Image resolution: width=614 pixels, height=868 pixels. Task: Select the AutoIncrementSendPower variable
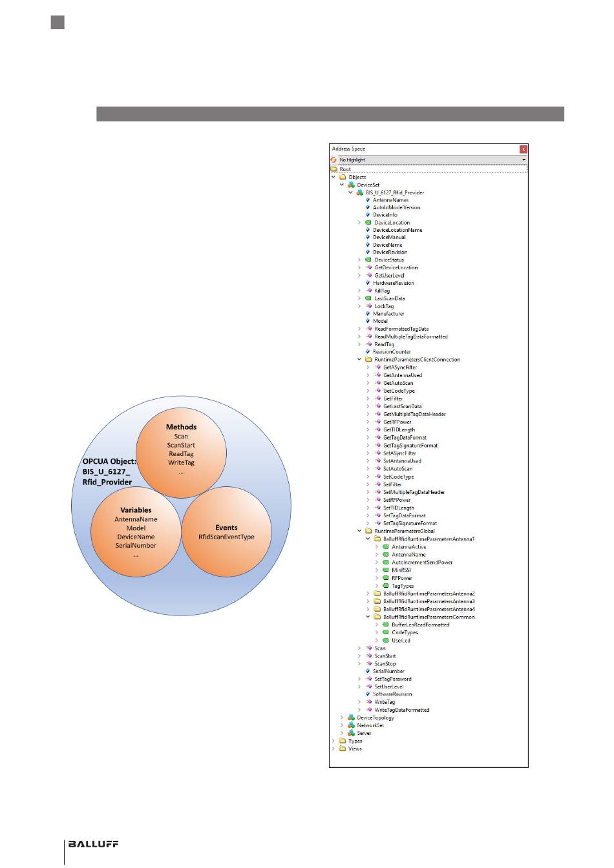coord(422,563)
